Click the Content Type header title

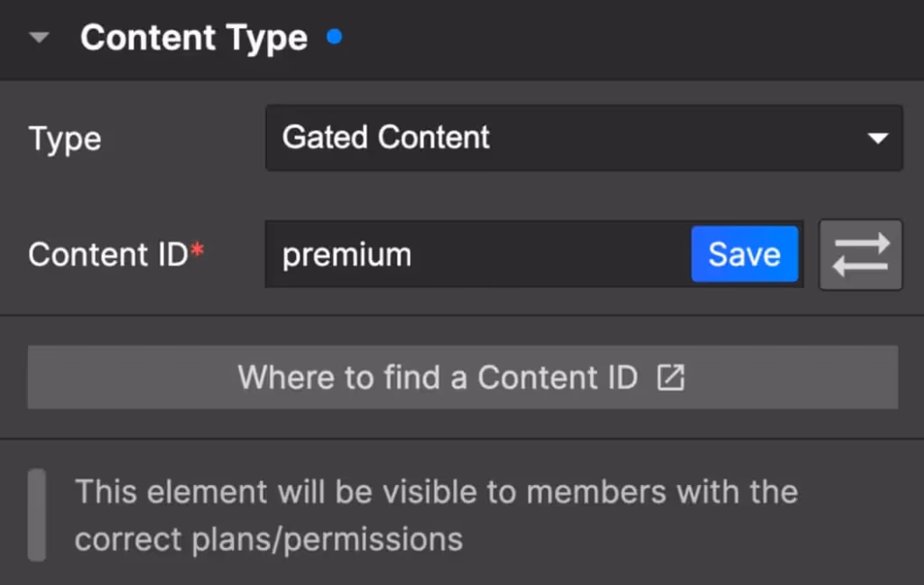[193, 39]
